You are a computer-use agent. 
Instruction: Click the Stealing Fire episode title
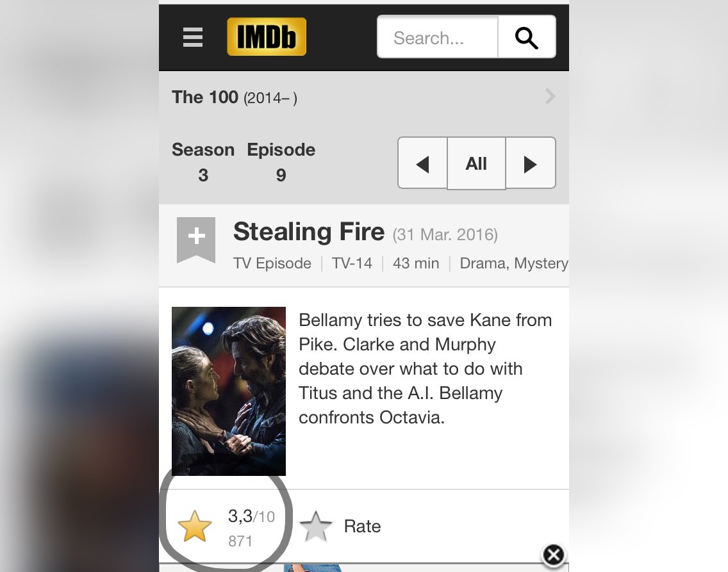309,231
